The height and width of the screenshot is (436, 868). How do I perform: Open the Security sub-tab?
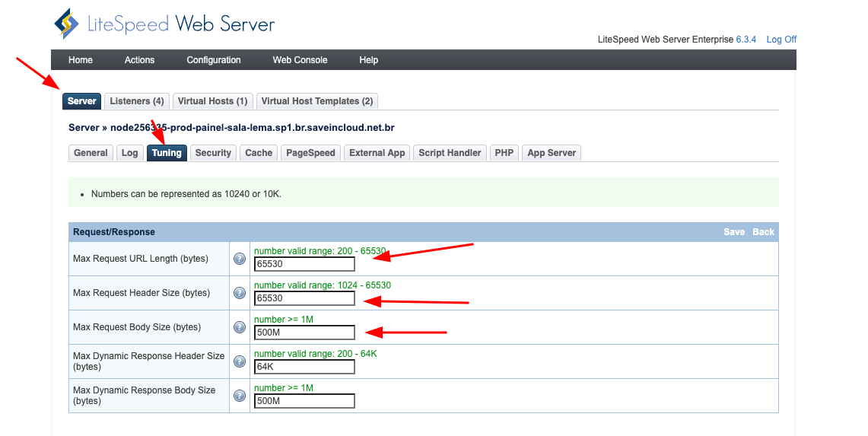(213, 153)
